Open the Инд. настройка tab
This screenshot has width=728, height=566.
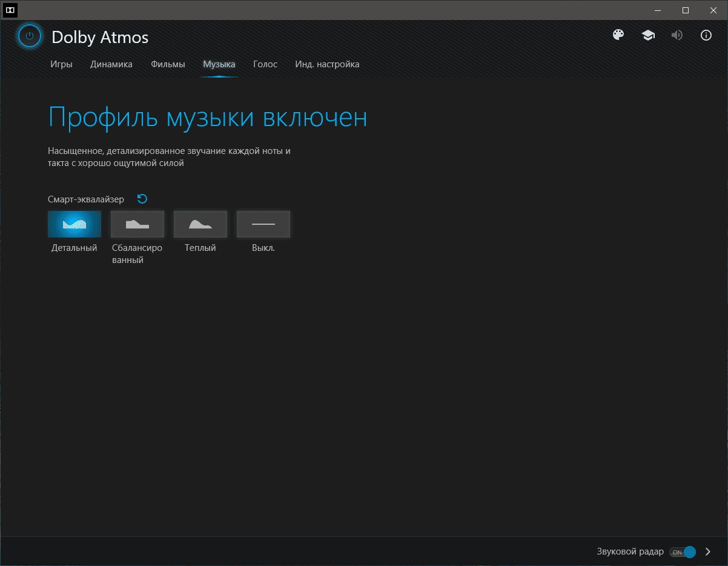pos(327,64)
